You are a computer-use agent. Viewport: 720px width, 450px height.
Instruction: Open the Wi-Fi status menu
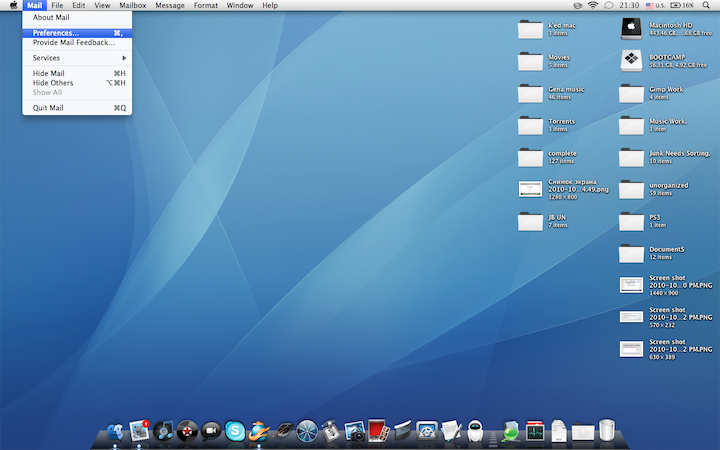593,6
